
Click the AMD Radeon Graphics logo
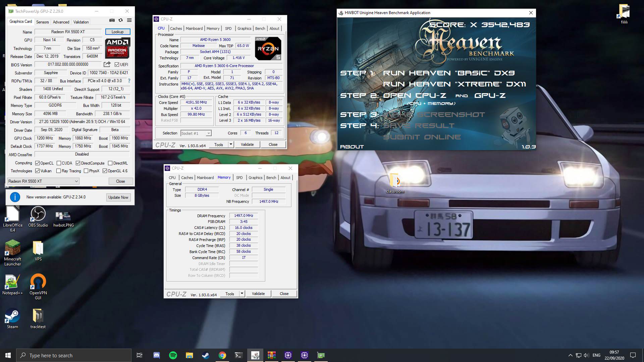point(117,48)
